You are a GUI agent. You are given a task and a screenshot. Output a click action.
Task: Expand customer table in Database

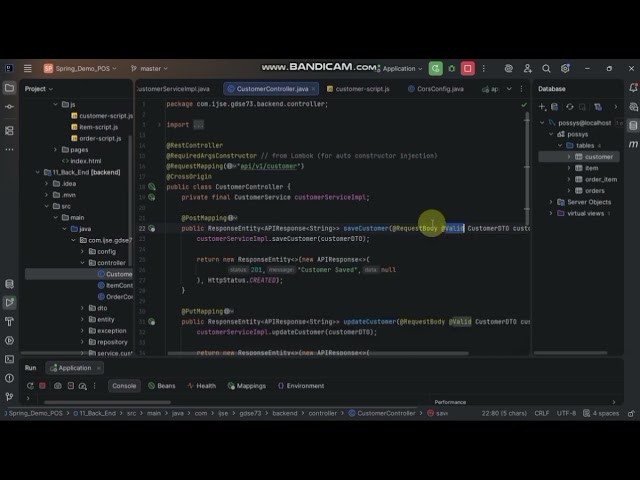click(x=569, y=157)
